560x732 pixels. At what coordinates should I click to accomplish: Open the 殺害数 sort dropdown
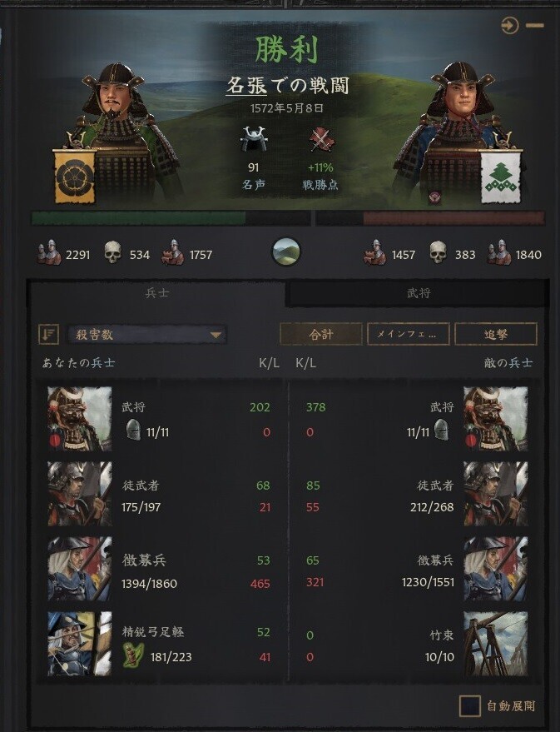click(147, 335)
